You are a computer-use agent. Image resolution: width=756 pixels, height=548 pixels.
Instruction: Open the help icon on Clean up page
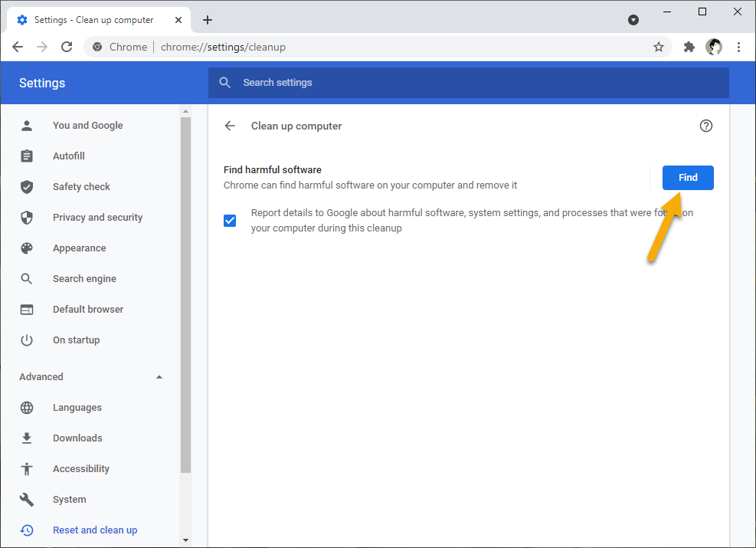point(705,126)
